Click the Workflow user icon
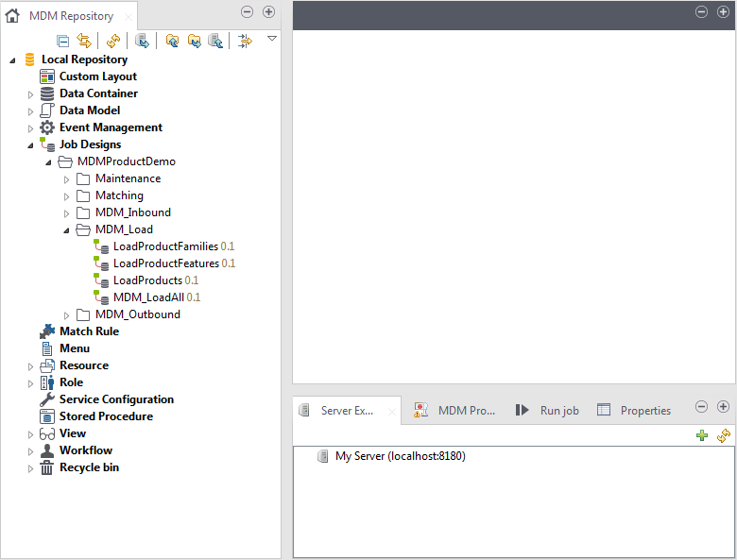 pos(47,450)
